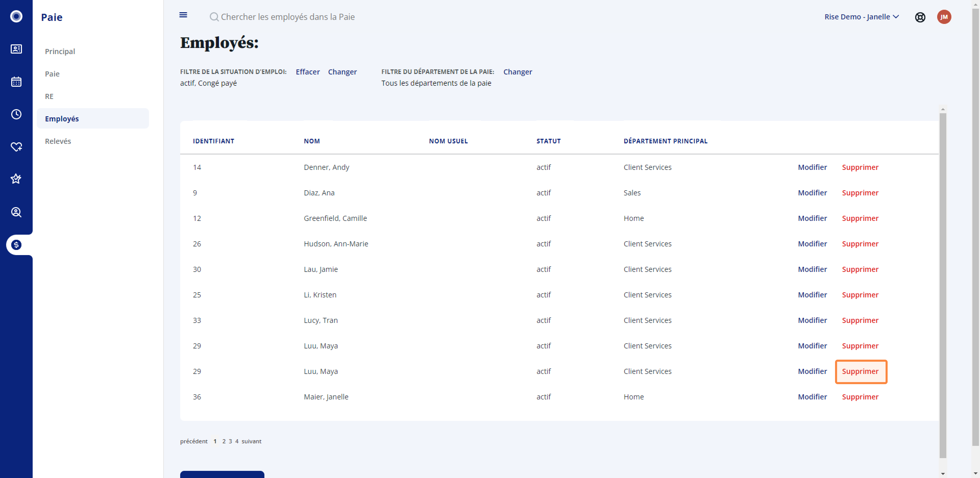The width and height of the screenshot is (980, 478).
Task: Modify employee Greenfield, Camille
Action: 812,218
